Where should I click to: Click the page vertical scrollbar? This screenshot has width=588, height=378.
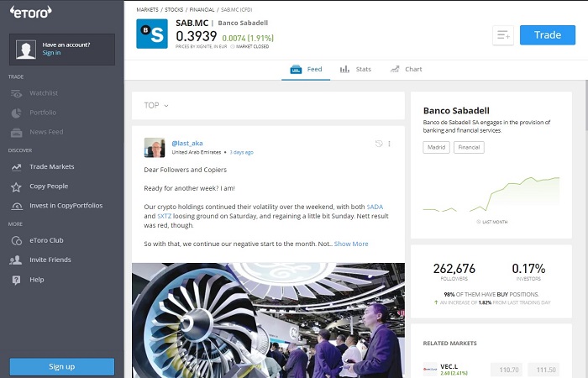(x=585, y=105)
